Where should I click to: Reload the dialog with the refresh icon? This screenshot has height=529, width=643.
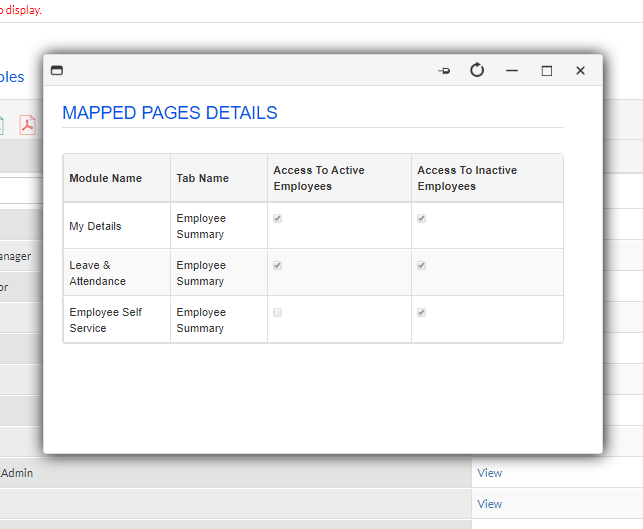(x=477, y=70)
